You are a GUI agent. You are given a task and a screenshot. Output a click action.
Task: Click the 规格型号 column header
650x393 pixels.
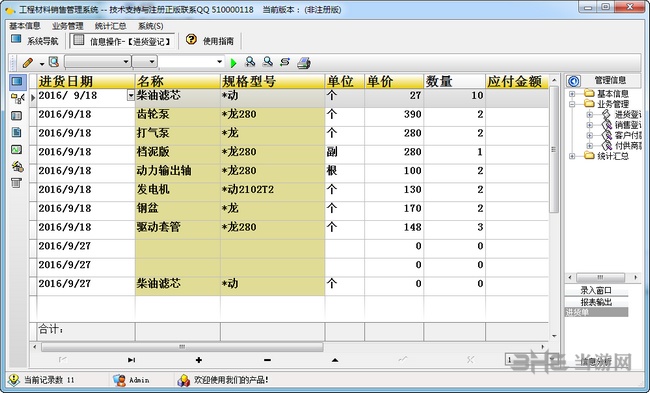pos(272,81)
